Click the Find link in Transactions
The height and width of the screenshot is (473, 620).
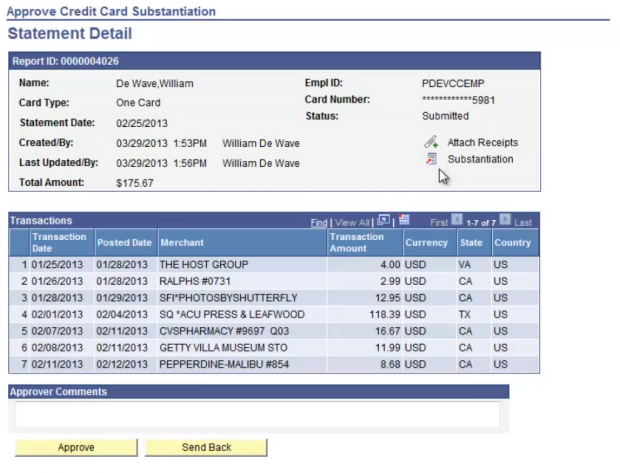click(x=318, y=222)
